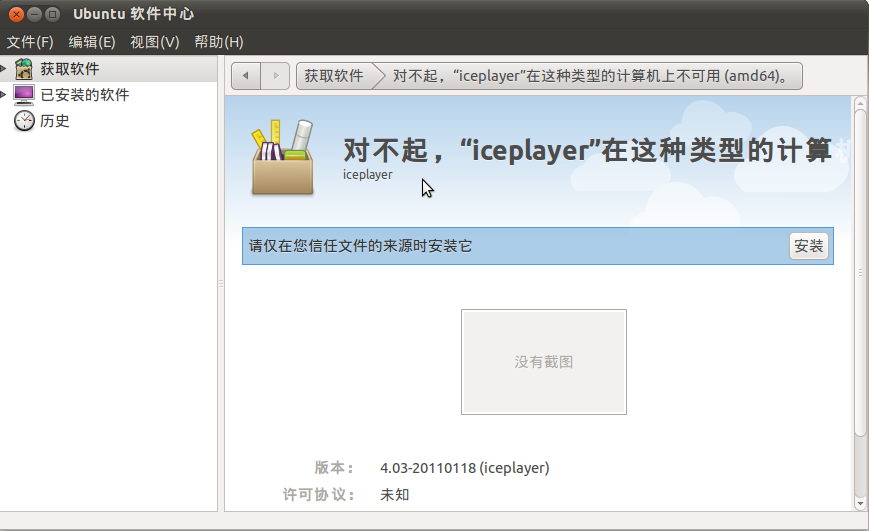The width and height of the screenshot is (869, 531).
Task: Click the 版本: label
Action: (334, 468)
